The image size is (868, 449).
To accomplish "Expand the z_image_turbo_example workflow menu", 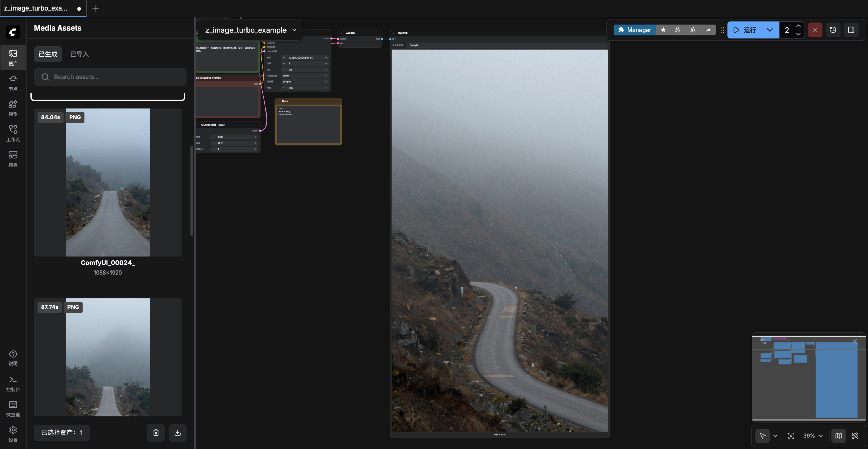I will pos(294,30).
